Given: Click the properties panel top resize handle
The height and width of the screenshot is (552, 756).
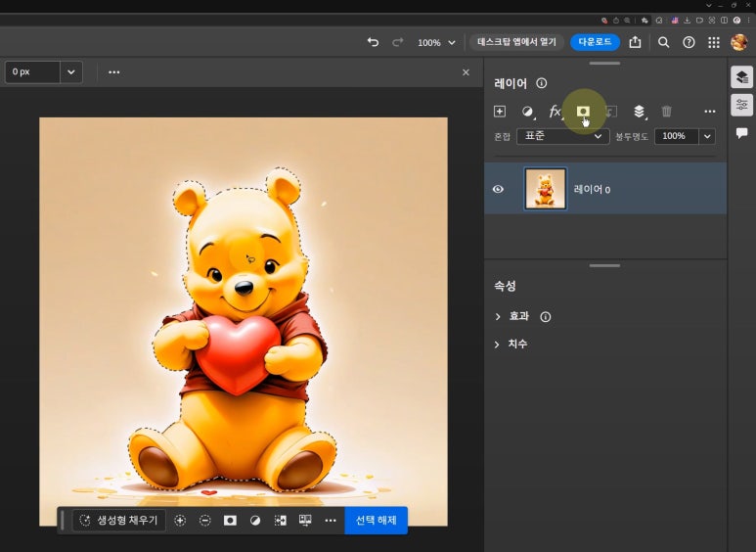Looking at the screenshot, I should tap(604, 265).
